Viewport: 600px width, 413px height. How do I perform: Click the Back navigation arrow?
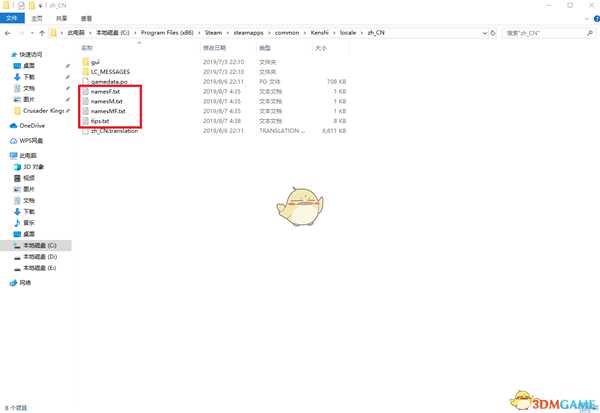[9, 32]
